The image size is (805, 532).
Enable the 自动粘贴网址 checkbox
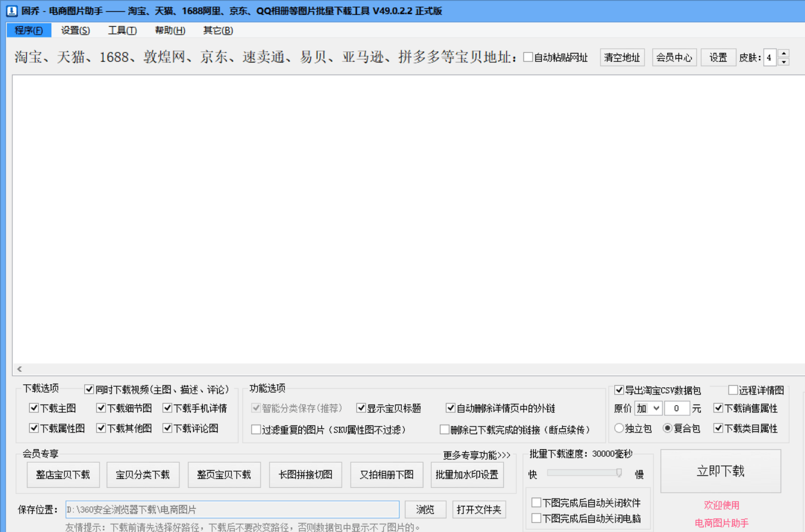pos(528,57)
